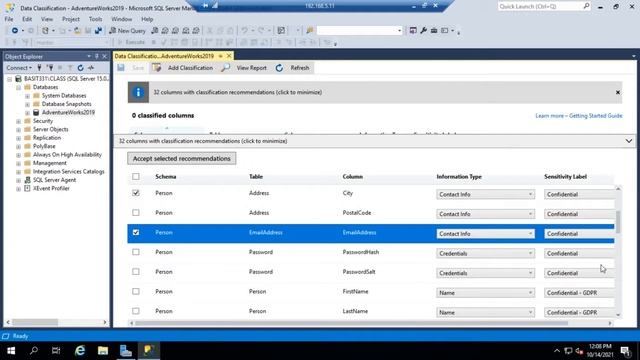Click the Save All icon in toolbar

point(98,31)
